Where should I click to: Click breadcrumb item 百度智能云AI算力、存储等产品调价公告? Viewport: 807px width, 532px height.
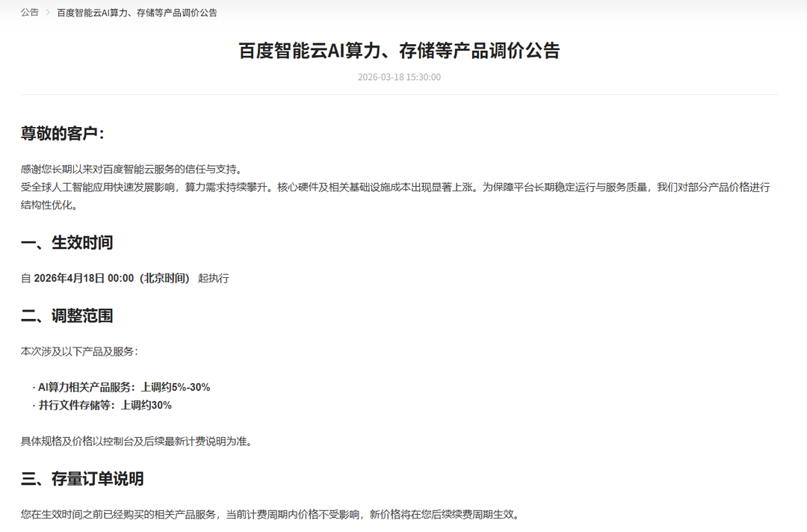137,13
